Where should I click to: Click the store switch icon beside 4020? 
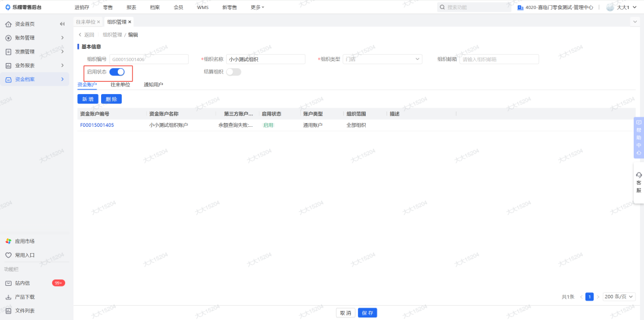tap(520, 7)
